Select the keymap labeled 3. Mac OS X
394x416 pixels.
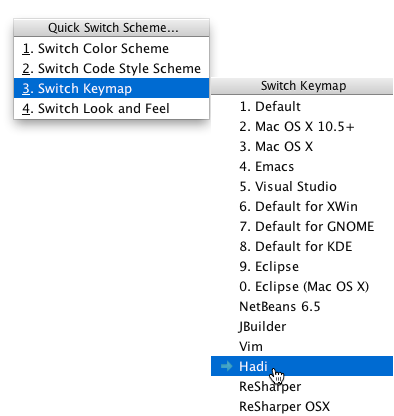coord(302,147)
